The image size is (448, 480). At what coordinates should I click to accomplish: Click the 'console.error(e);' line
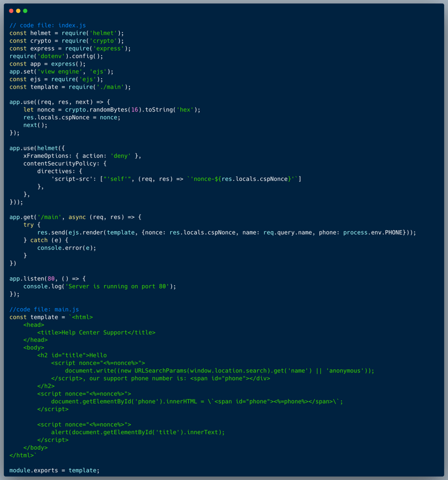tap(67, 248)
